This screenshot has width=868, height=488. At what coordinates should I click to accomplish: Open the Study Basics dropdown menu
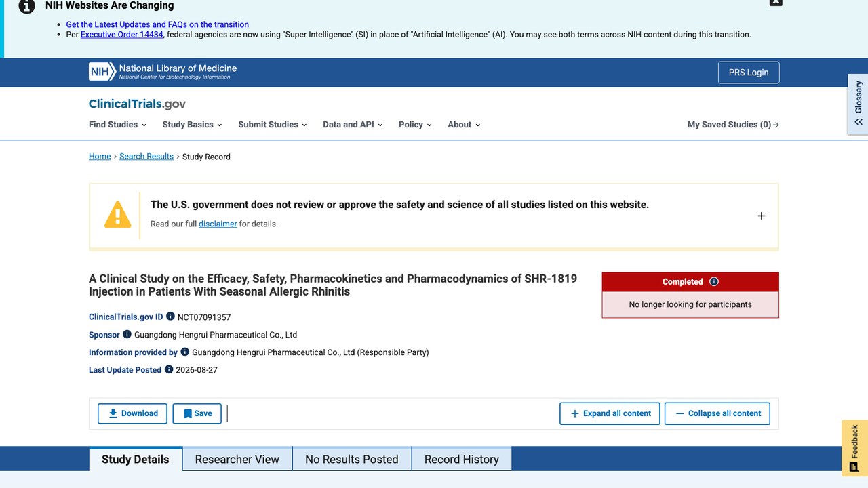[193, 125]
